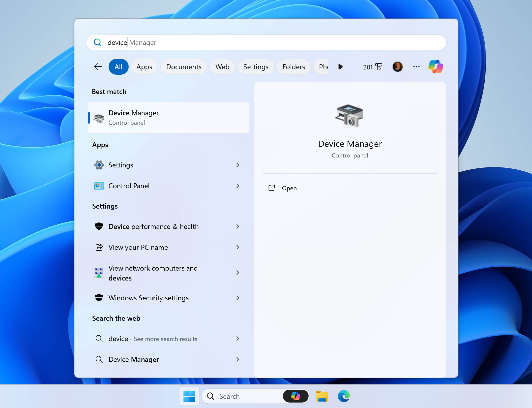The height and width of the screenshot is (408, 532).
Task: Open Device Manager from best match
Action: coord(169,117)
